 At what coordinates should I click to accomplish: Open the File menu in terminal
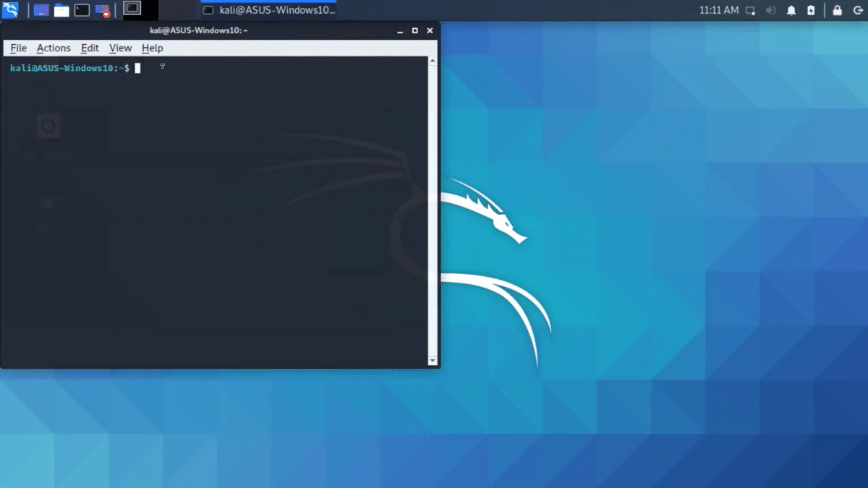[x=18, y=48]
